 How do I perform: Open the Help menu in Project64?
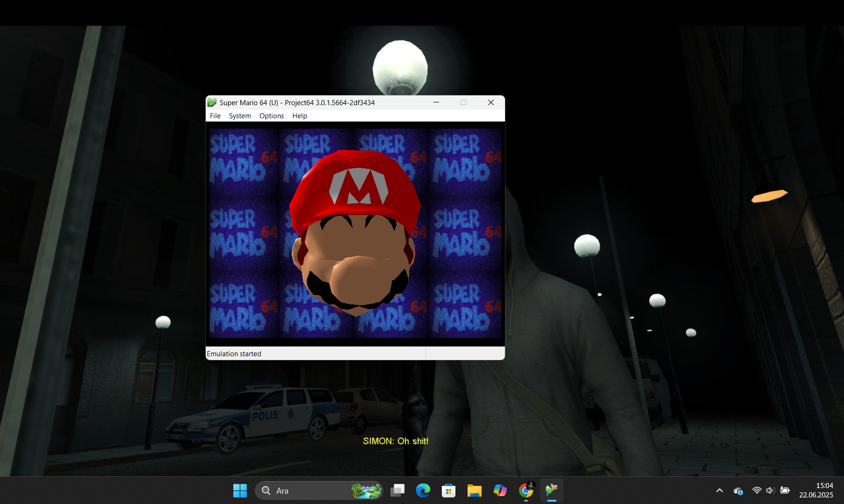[300, 116]
